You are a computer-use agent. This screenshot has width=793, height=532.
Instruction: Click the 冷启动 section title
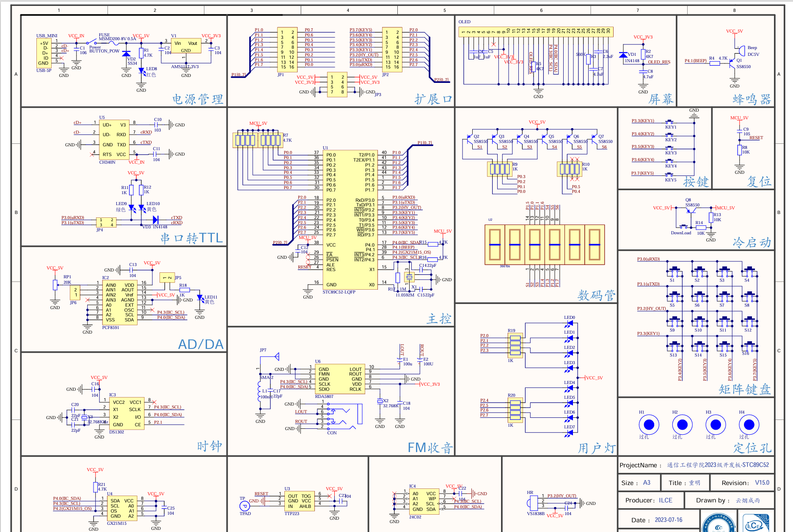click(752, 242)
